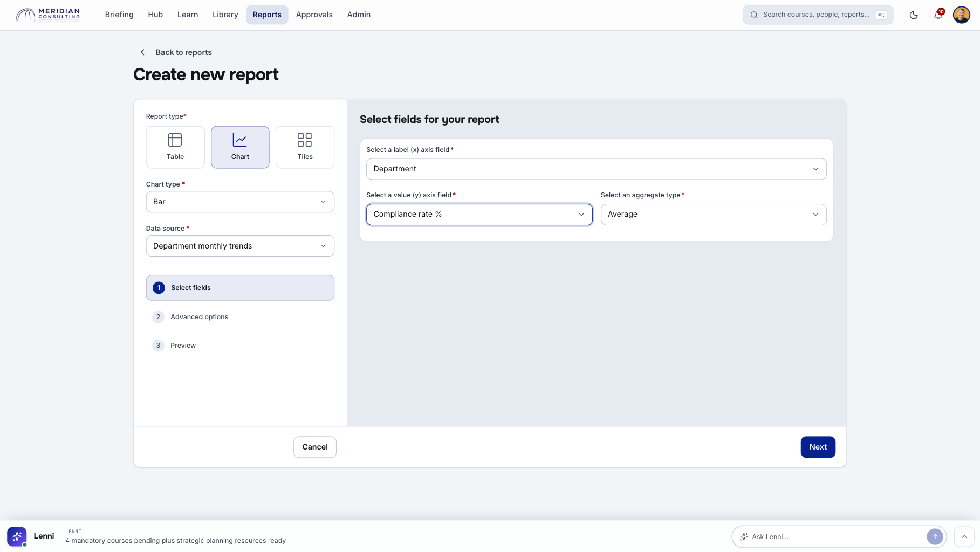Click Back to reports link
This screenshot has width=980, height=552.
(x=183, y=52)
